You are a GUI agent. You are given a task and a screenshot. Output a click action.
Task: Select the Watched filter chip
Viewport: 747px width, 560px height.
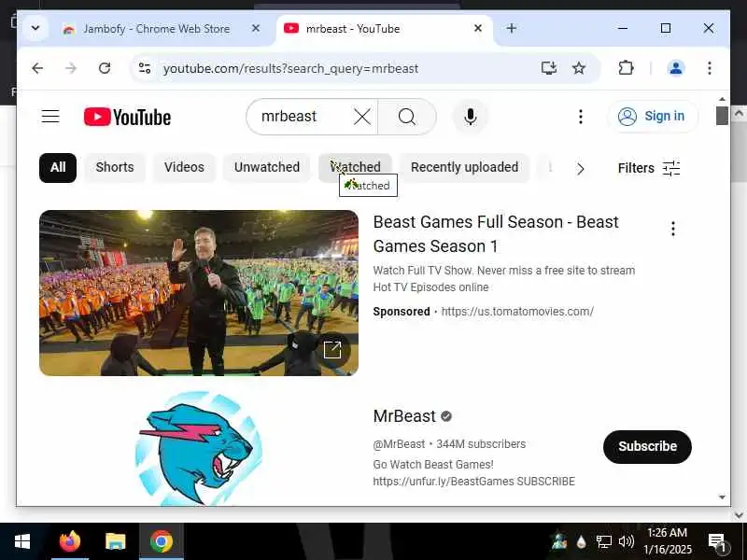(355, 168)
